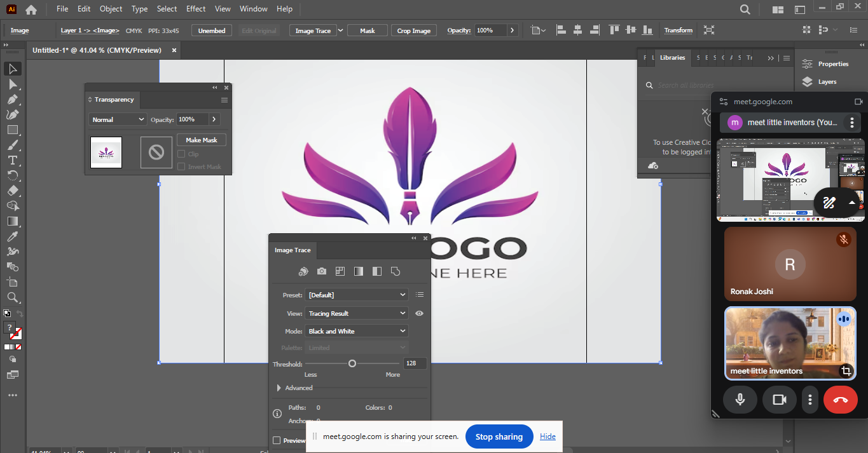Mute the microphone in Google Meet
This screenshot has height=453, width=868.
click(740, 400)
